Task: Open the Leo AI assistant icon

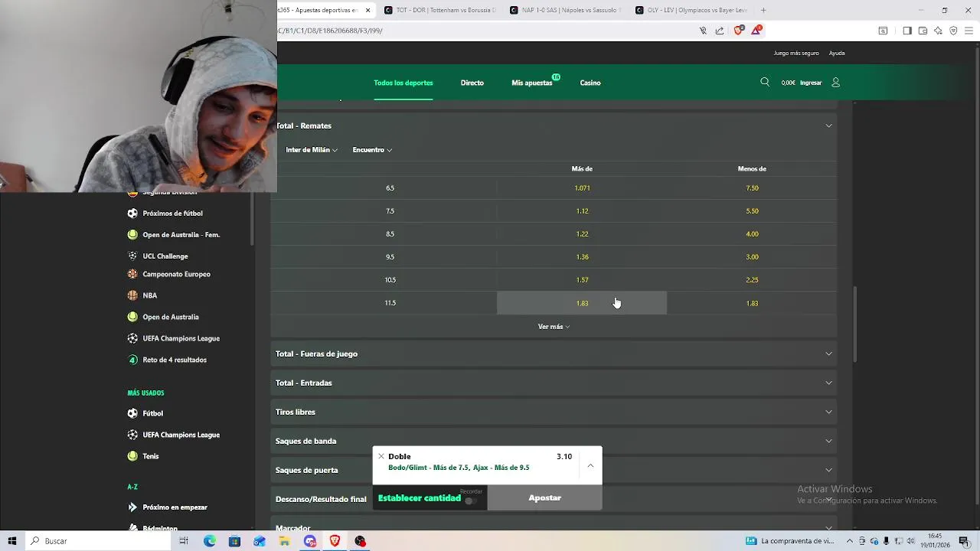Action: pos(938,31)
